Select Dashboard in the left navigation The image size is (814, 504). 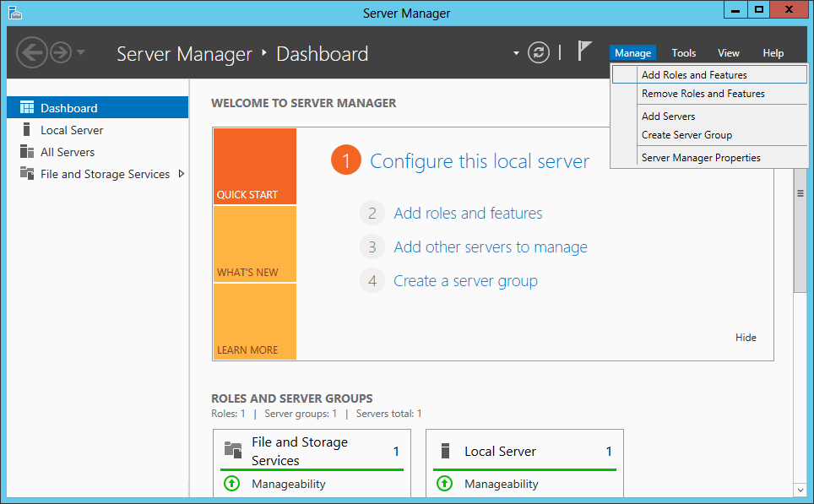pyautogui.click(x=98, y=107)
